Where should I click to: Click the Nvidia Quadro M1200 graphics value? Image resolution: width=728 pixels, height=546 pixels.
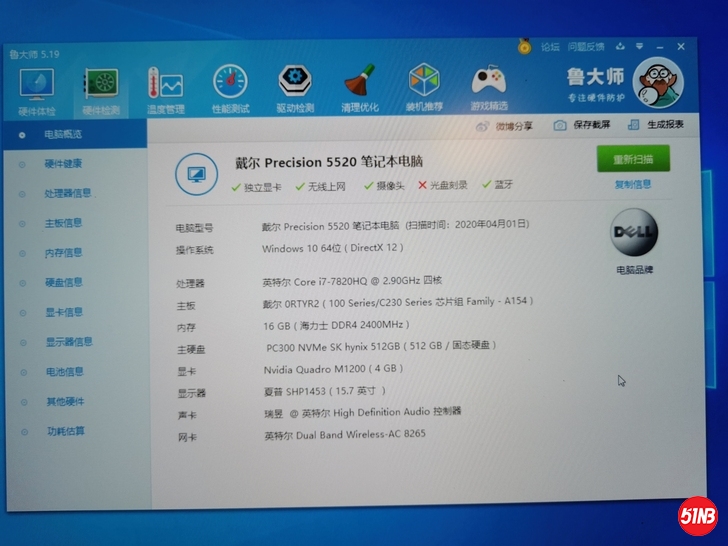click(x=333, y=369)
